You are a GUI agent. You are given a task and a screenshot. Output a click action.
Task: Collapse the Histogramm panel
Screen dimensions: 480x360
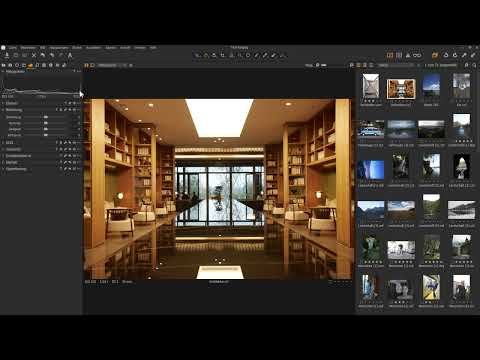point(3,71)
